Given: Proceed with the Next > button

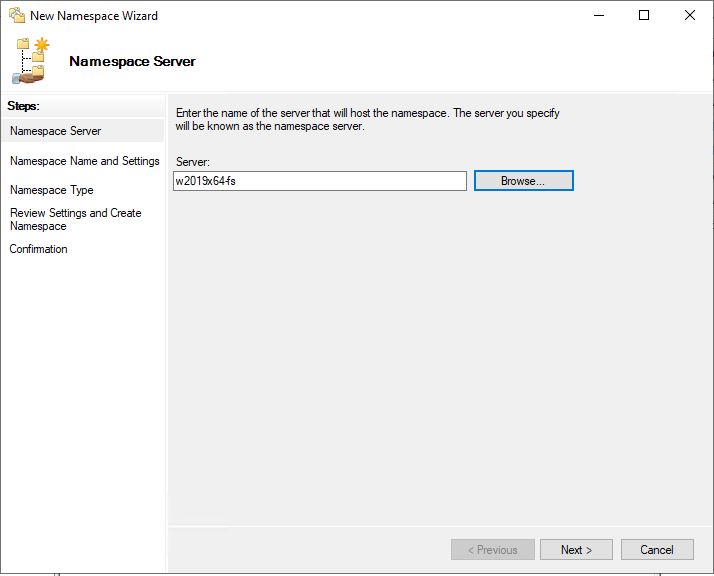Looking at the screenshot, I should pyautogui.click(x=576, y=550).
